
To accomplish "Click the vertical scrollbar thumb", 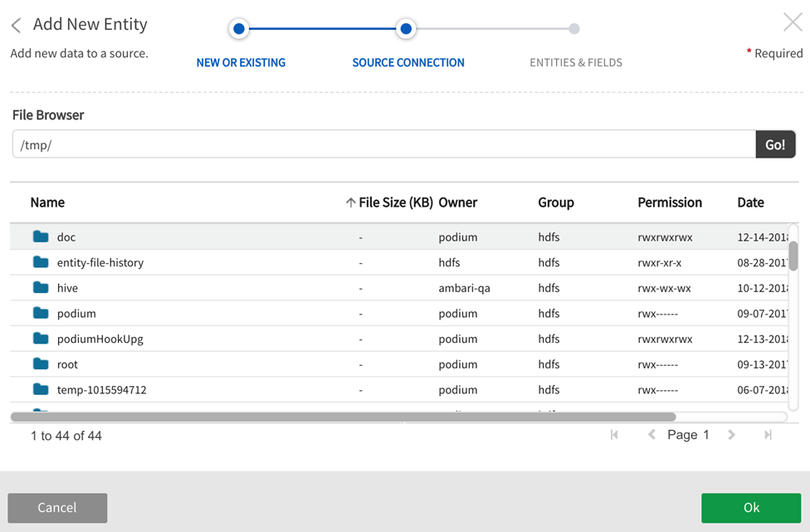I will (x=793, y=256).
